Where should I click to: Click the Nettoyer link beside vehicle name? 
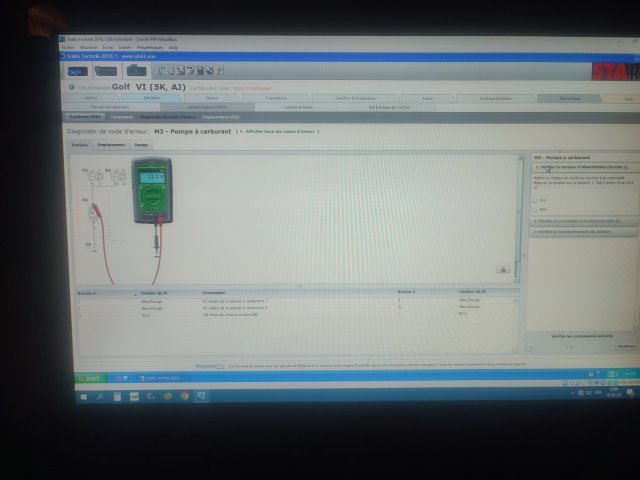tap(261, 88)
